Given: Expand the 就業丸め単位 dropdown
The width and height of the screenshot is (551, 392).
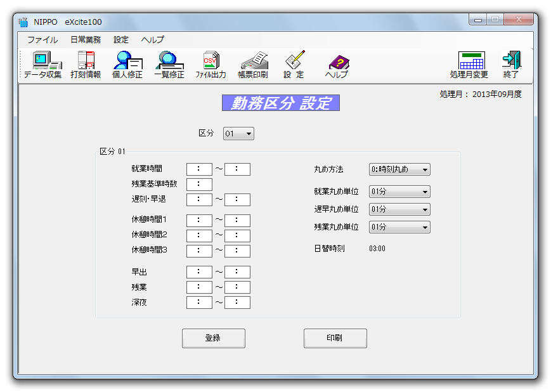Looking at the screenshot, I should click(399, 192).
